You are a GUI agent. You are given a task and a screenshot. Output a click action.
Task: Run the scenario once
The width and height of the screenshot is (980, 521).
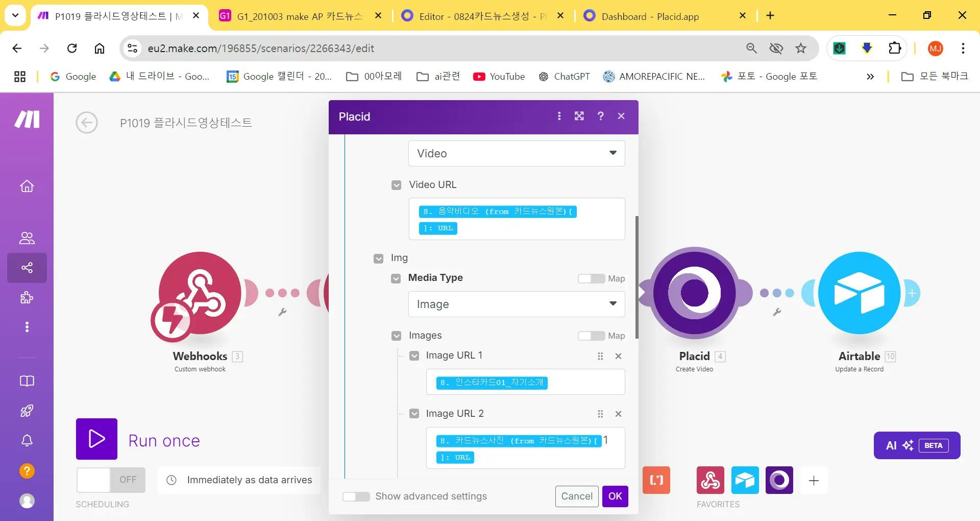tap(96, 439)
